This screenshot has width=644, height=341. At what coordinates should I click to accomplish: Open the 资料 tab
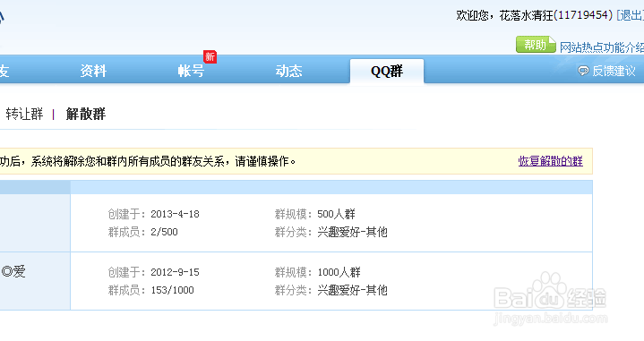point(93,71)
